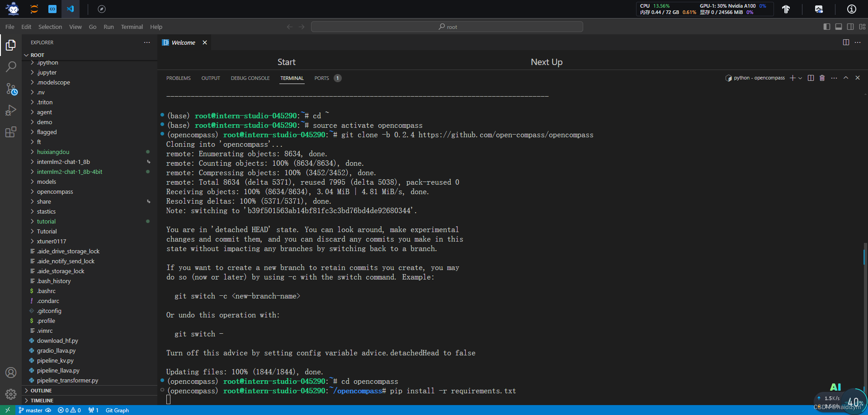Open editor More Actions ellipsis
Viewport: 868px width, 415px height.
tap(858, 42)
